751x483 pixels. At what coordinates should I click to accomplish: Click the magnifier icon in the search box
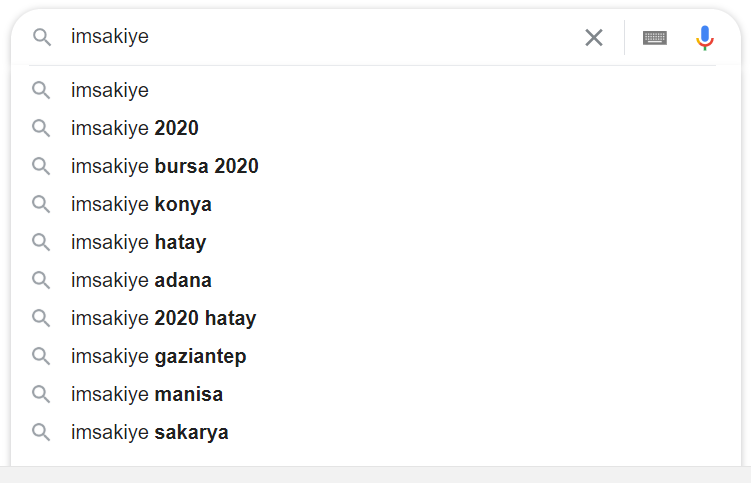click(x=42, y=37)
